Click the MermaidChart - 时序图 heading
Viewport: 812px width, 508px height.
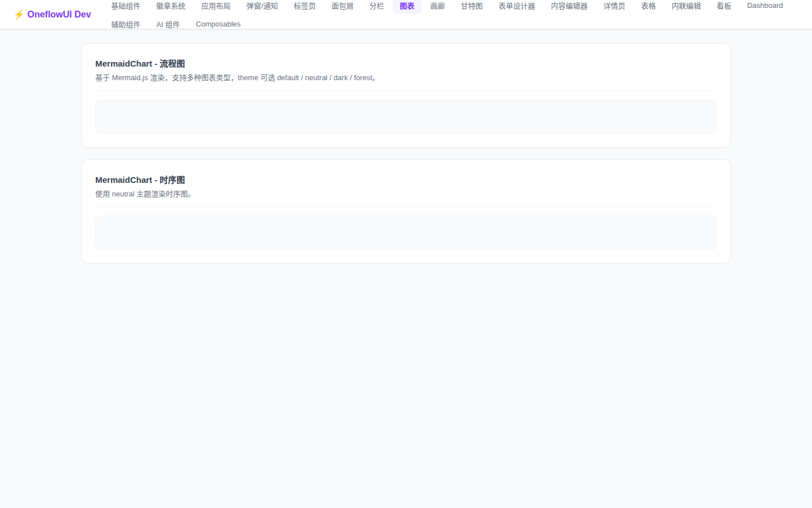[x=140, y=180]
